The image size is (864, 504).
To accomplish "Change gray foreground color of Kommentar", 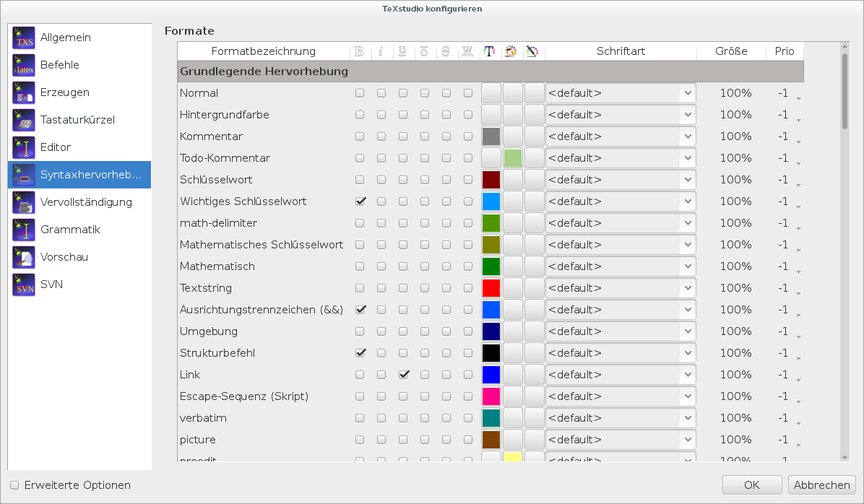I will point(491,136).
